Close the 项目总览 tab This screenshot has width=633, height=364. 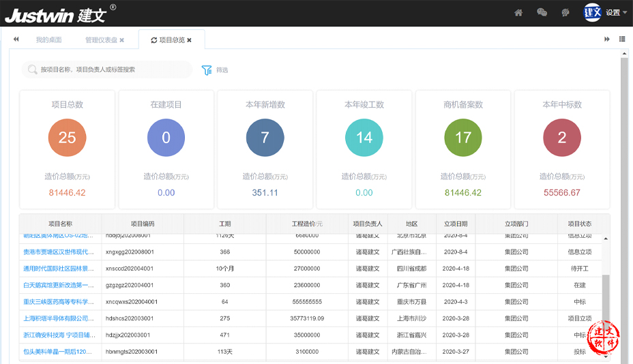click(190, 40)
